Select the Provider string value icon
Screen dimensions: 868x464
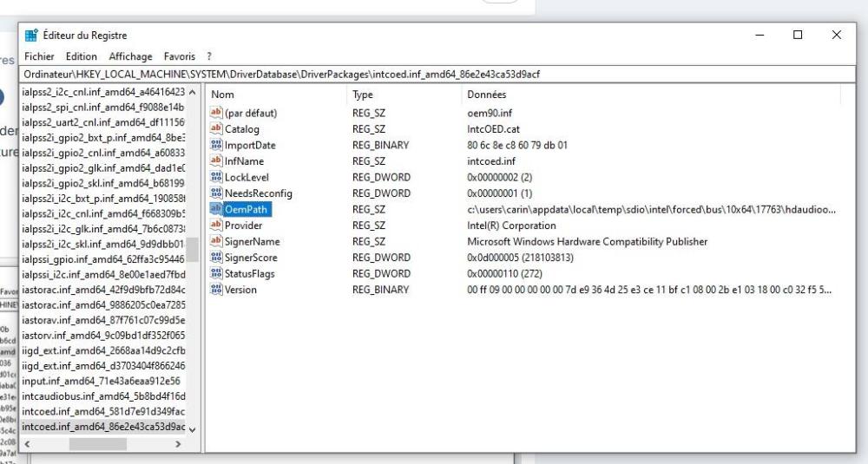216,225
